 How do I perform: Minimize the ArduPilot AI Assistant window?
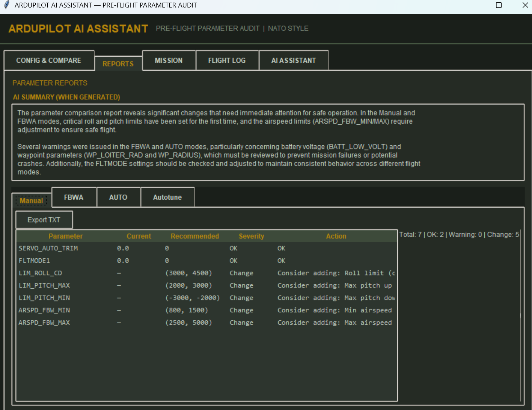473,5
